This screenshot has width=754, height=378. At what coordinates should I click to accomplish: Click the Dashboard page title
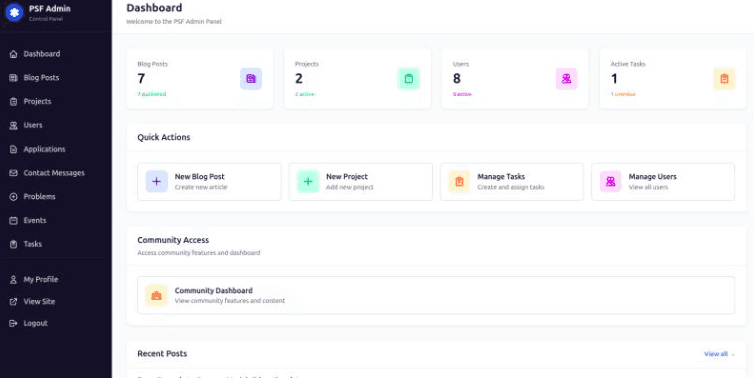coord(154,8)
